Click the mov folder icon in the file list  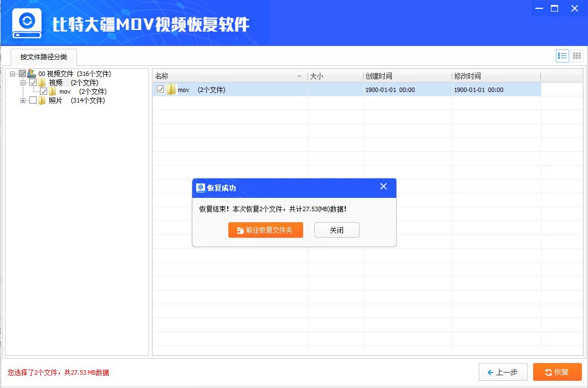click(x=171, y=89)
